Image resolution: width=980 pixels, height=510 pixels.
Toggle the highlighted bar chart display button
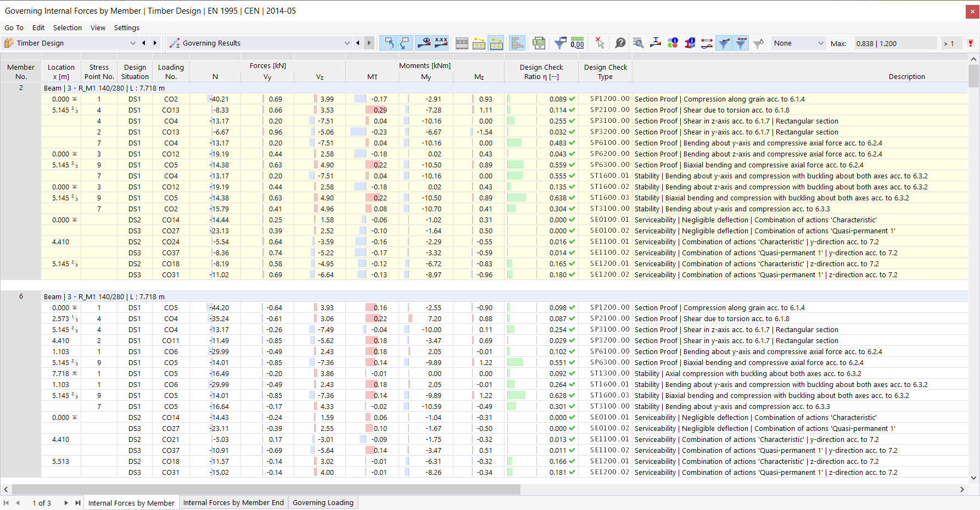point(517,43)
